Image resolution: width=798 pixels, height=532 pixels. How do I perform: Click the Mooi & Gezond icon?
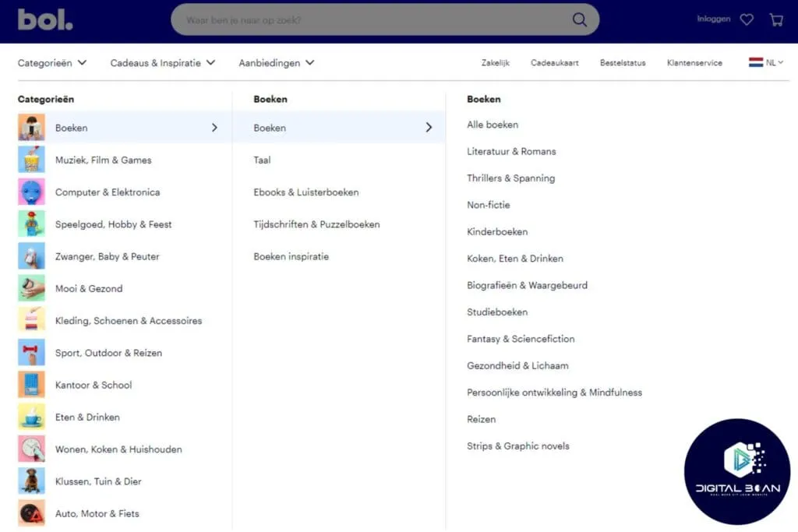click(31, 288)
